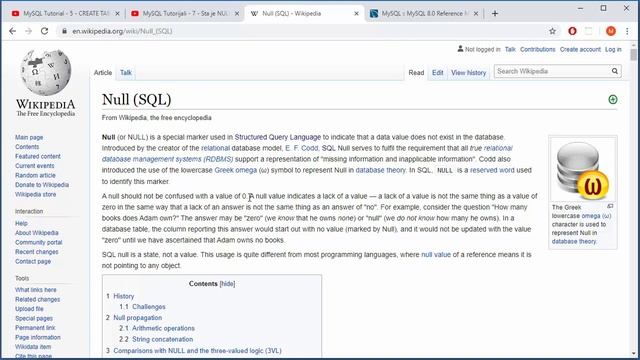Jump to Null propagation section
The width and height of the screenshot is (640, 360).
point(138,318)
